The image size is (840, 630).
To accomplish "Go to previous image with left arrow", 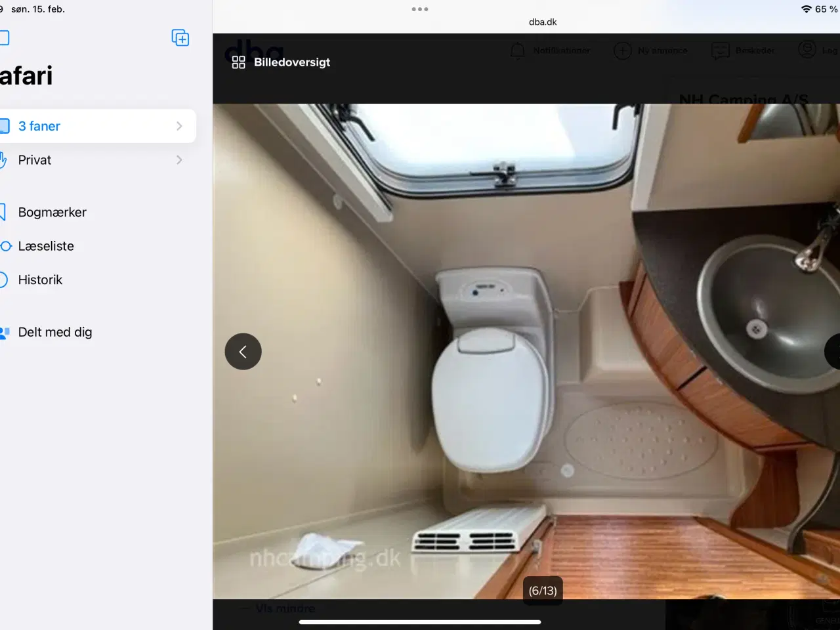I will [x=243, y=352].
